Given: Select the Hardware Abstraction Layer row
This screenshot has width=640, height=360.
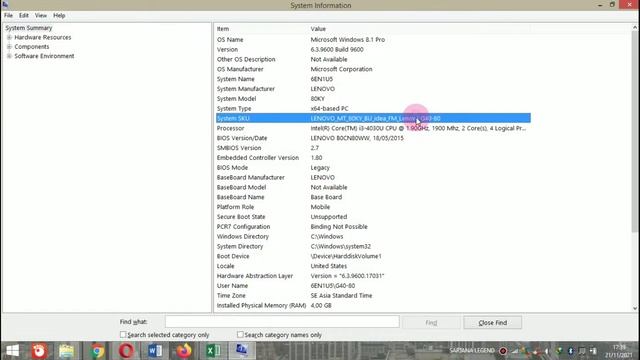Looking at the screenshot, I should [x=373, y=276].
